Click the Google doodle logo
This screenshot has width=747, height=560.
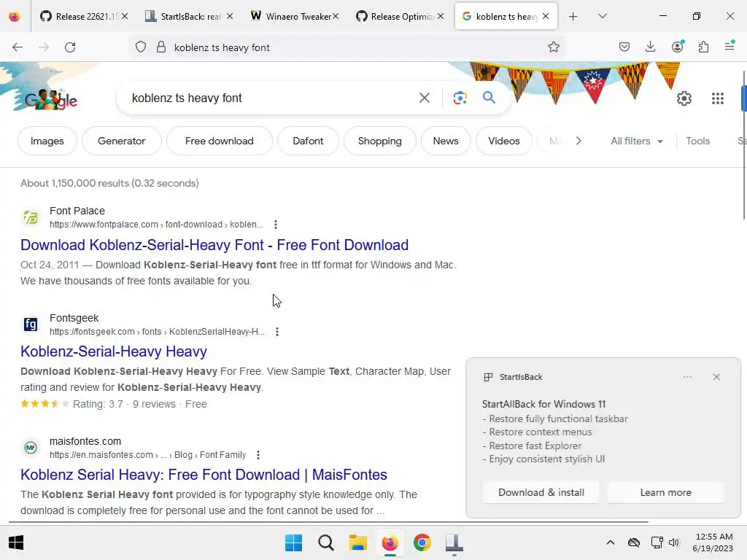[x=50, y=99]
